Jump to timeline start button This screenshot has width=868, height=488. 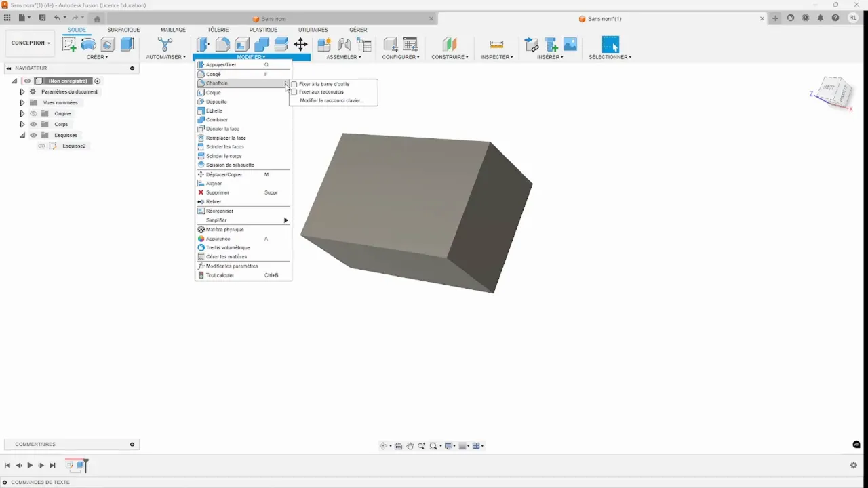point(7,465)
